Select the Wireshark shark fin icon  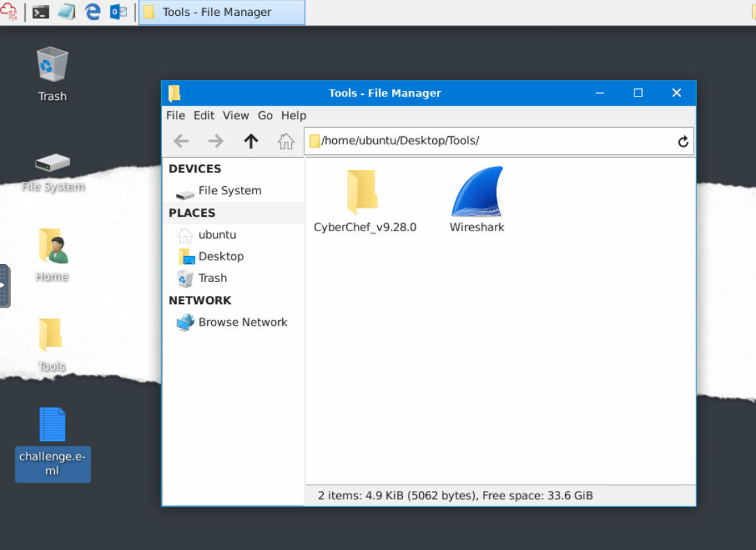click(x=477, y=192)
